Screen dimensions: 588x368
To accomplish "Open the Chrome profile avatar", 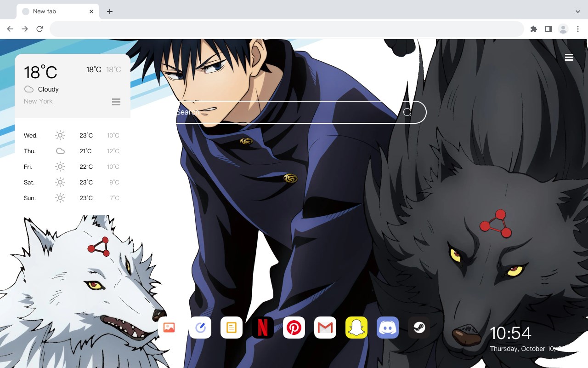I will click(x=563, y=29).
